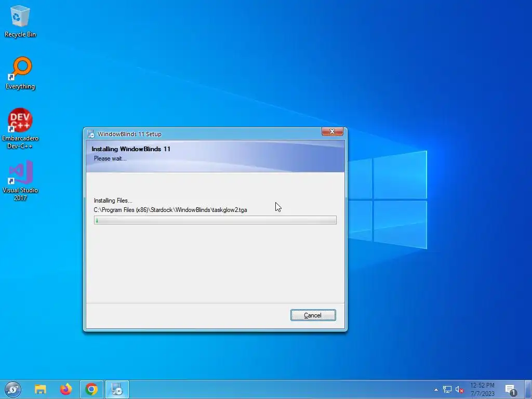Click the Installing Files... status label
Image resolution: width=532 pixels, height=399 pixels.
[x=113, y=201]
